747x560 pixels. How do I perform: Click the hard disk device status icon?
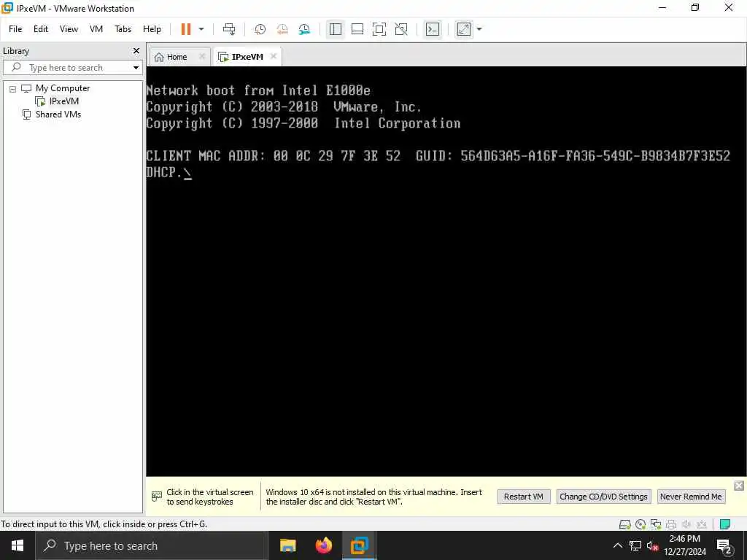pos(624,524)
